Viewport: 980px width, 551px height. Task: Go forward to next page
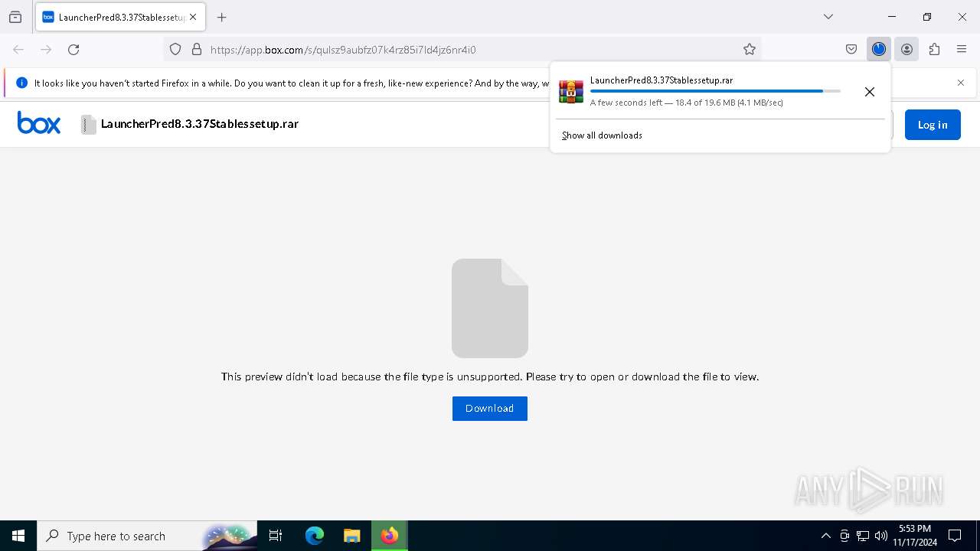pyautogui.click(x=46, y=49)
